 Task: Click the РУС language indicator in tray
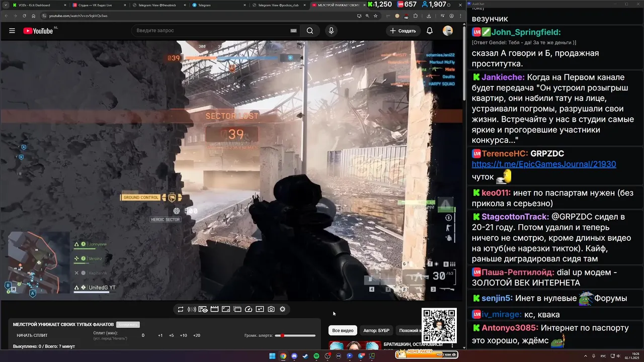point(603,356)
